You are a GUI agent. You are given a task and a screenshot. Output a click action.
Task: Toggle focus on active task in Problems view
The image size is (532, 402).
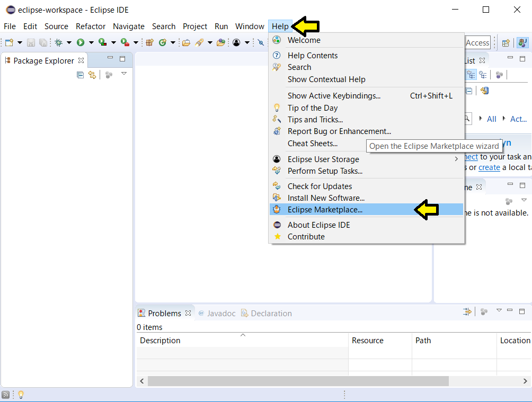(x=484, y=311)
